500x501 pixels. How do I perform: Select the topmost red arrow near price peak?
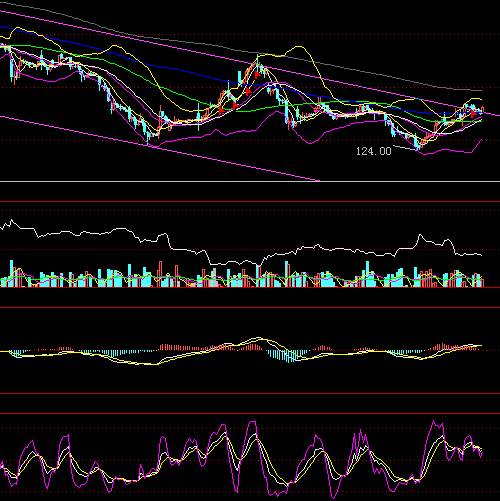click(257, 75)
